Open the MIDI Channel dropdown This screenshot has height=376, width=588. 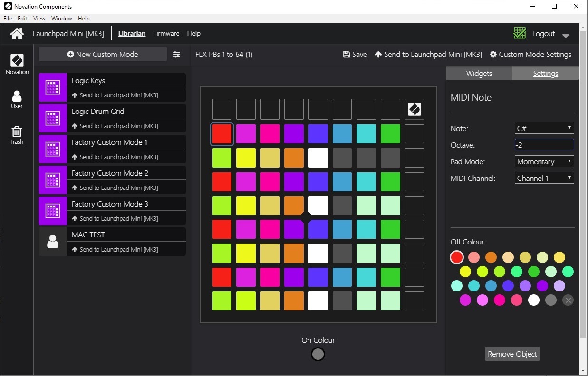[x=545, y=178]
